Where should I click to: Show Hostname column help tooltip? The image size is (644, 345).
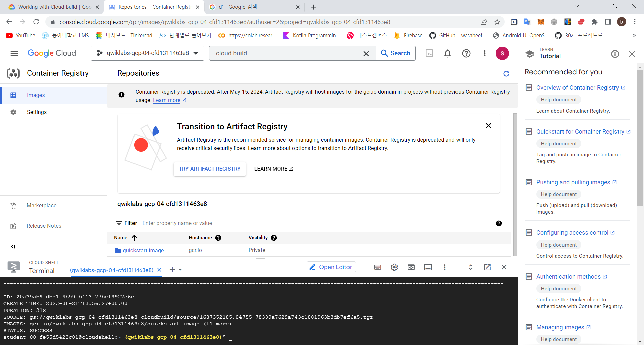tap(218, 238)
